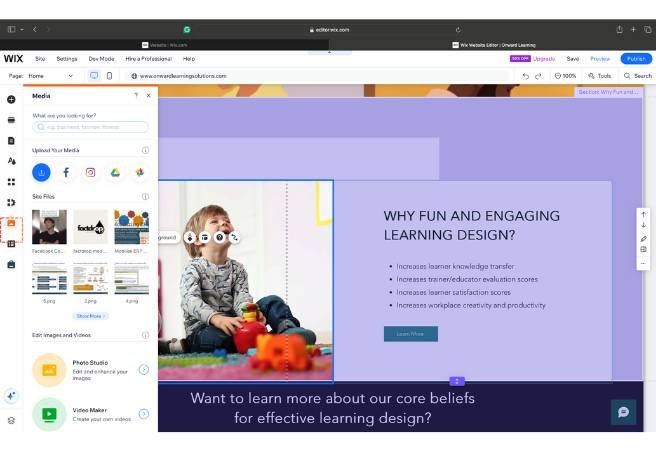
Task: Open the Site menu
Action: (x=40, y=59)
